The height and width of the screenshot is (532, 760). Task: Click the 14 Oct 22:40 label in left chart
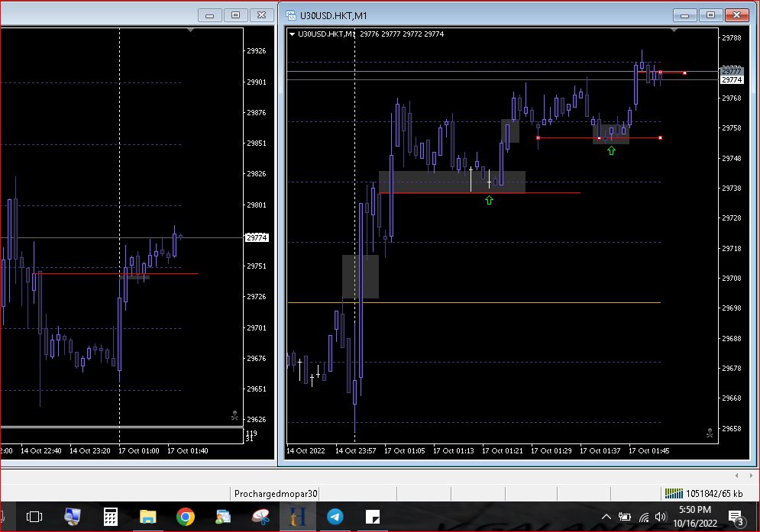click(40, 450)
